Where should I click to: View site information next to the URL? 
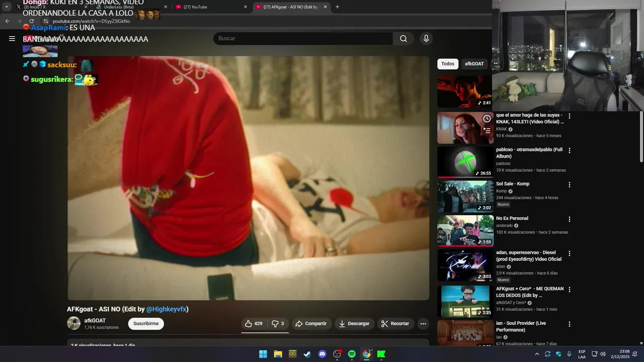pyautogui.click(x=46, y=21)
